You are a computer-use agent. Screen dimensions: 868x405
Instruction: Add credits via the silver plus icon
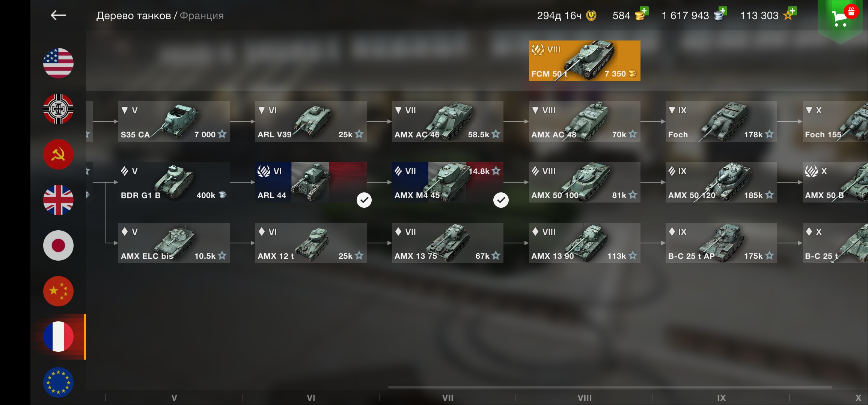(720, 14)
